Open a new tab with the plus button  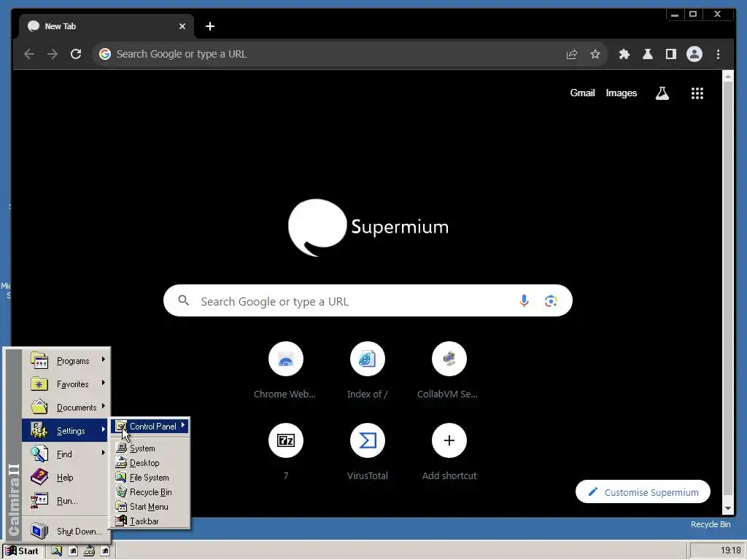point(210,26)
